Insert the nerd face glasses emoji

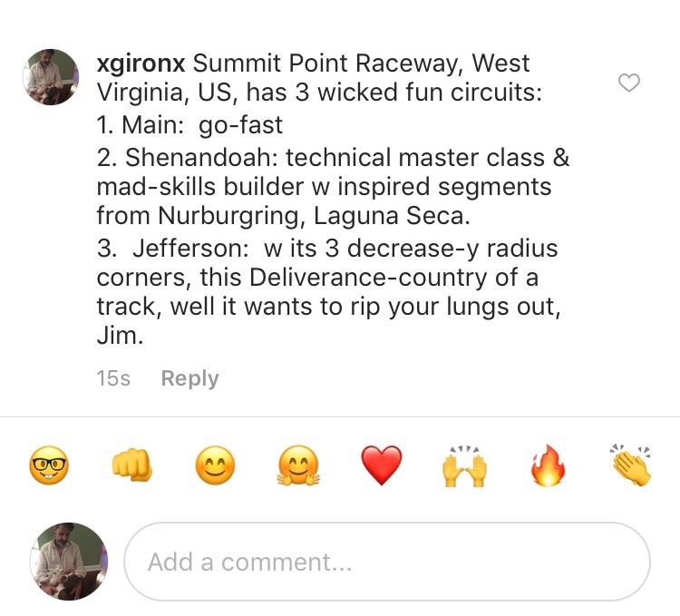click(49, 465)
